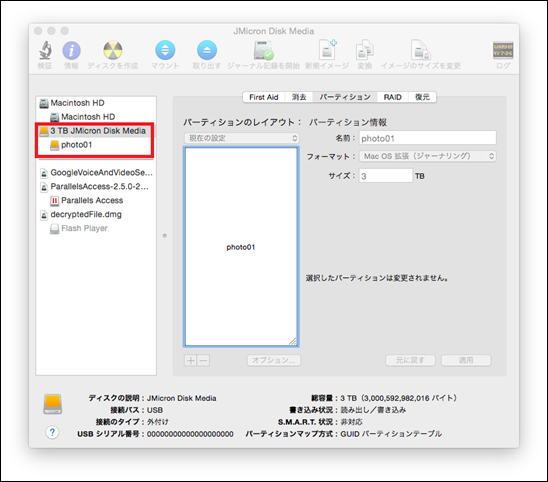Click the 適用 (Apply) button
548x482 pixels.
pos(466,360)
